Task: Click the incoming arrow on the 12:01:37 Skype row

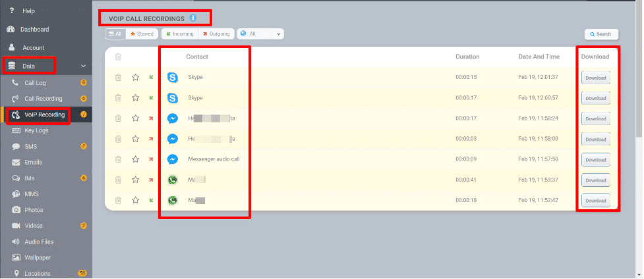Action: (151, 77)
